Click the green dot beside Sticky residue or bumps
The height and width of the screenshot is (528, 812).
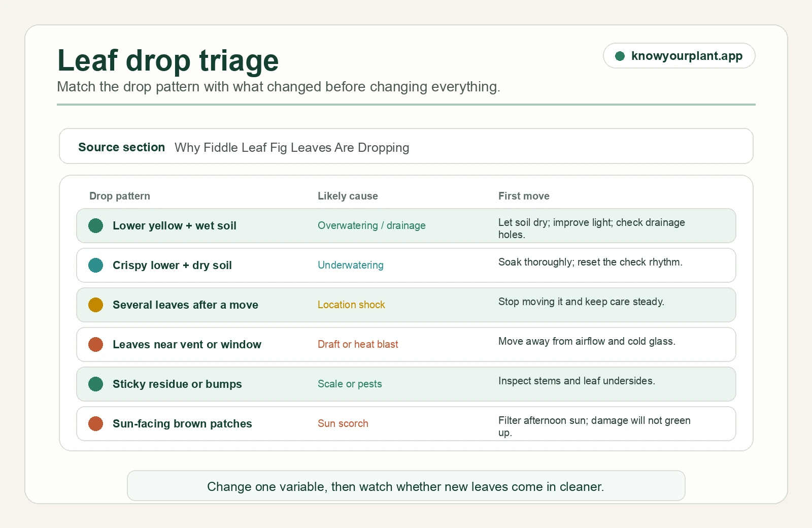click(95, 384)
